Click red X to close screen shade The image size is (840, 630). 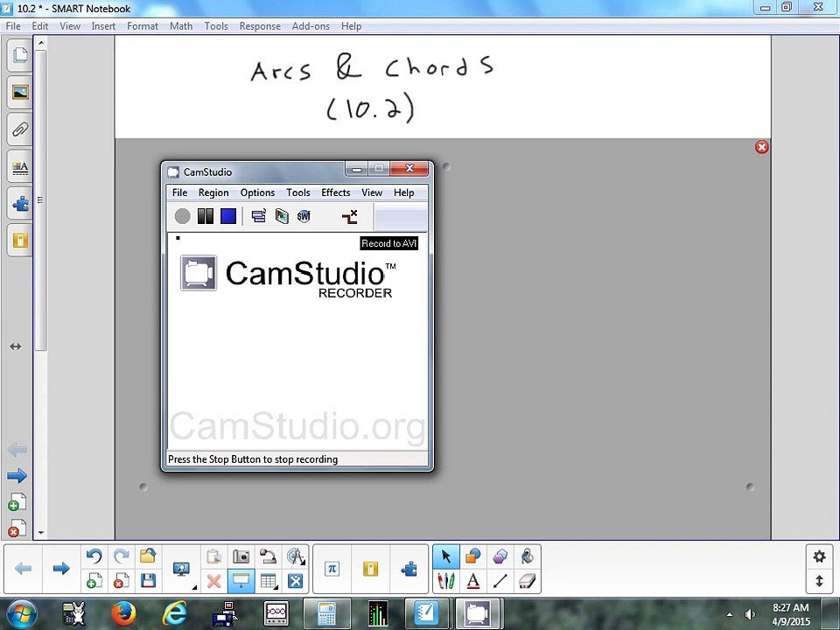(x=762, y=147)
